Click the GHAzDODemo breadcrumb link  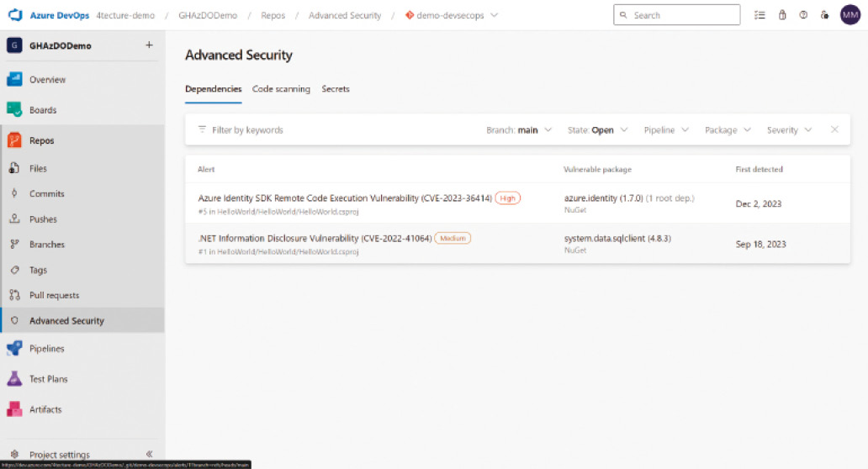(x=208, y=15)
